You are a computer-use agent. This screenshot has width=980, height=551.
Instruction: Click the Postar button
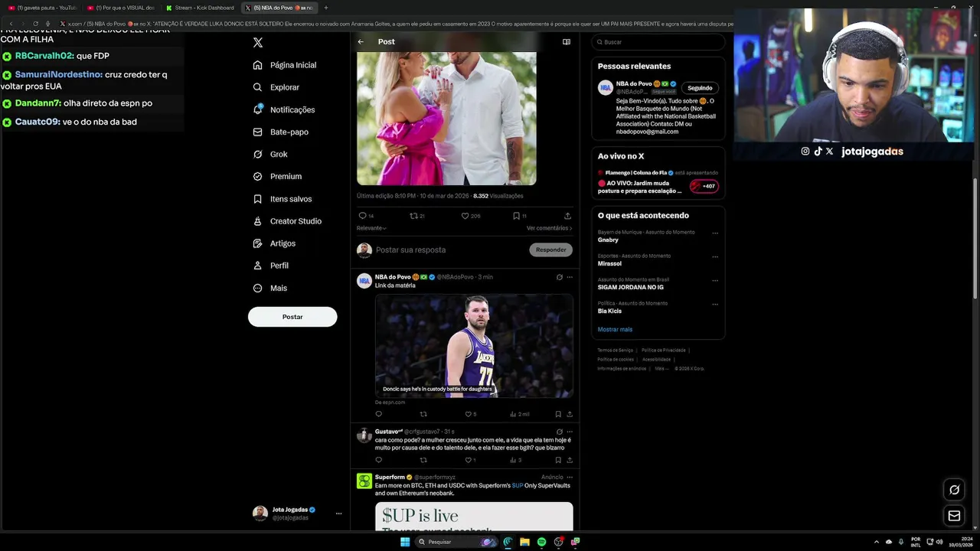(x=292, y=317)
